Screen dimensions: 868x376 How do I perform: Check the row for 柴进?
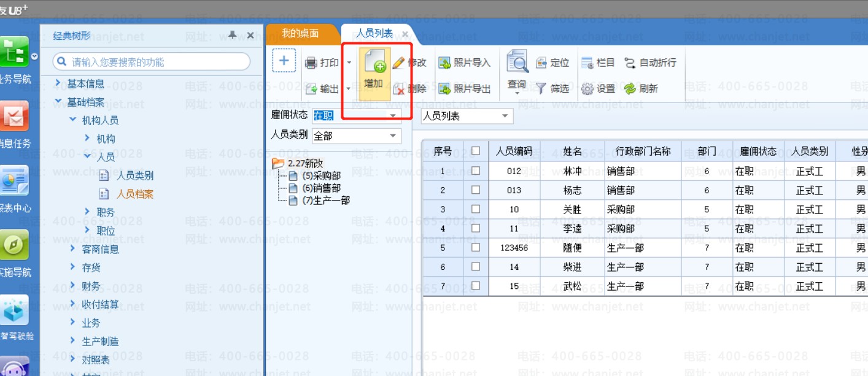(x=476, y=267)
